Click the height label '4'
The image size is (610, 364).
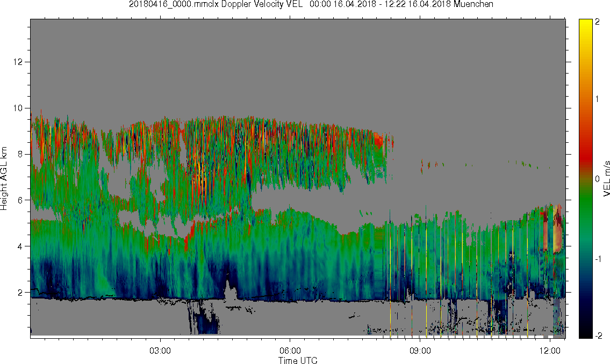coord(20,246)
